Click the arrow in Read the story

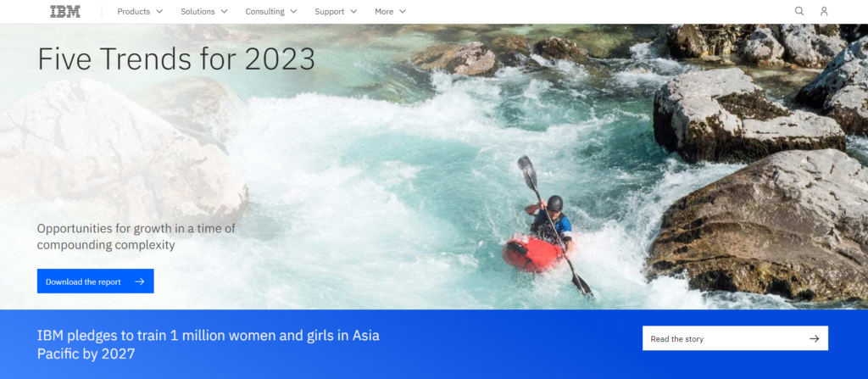tap(814, 338)
